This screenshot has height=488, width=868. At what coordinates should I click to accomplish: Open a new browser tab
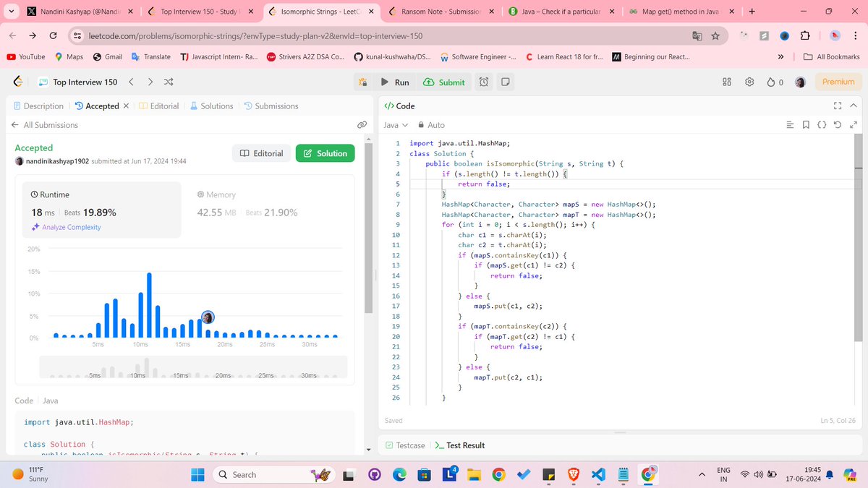tap(752, 12)
